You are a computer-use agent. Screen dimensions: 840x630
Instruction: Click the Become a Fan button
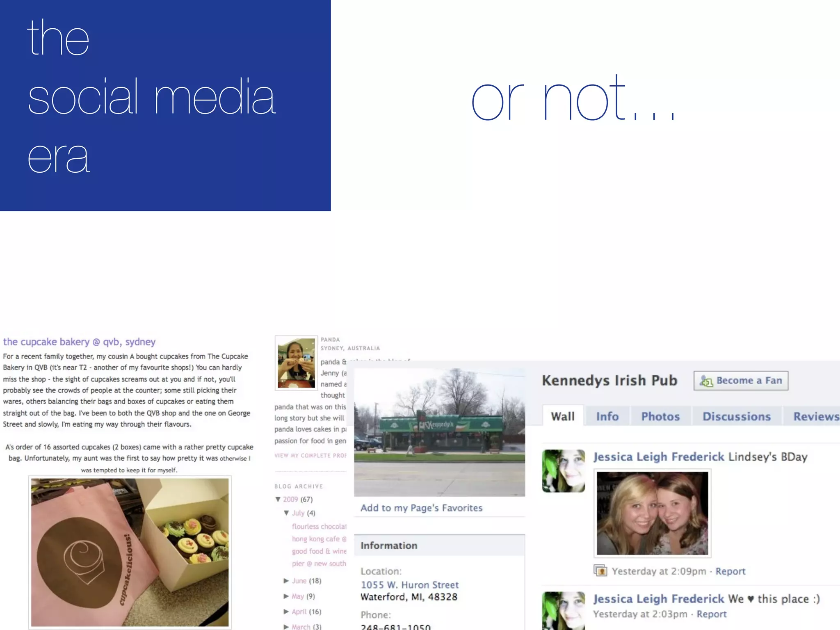coord(741,381)
